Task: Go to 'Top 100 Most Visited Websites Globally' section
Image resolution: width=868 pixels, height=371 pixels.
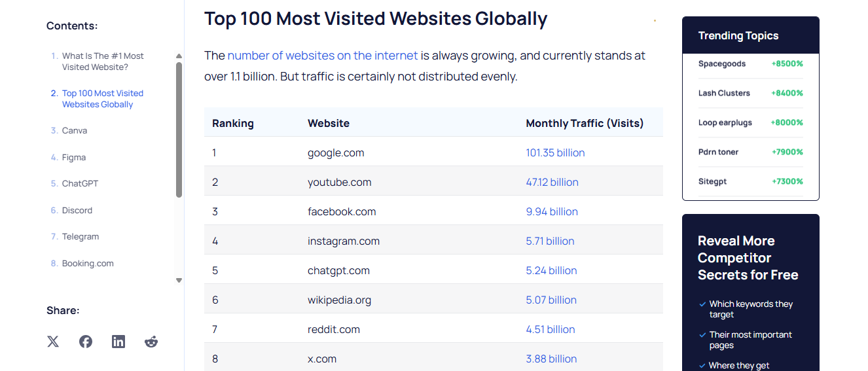Action: 102,99
